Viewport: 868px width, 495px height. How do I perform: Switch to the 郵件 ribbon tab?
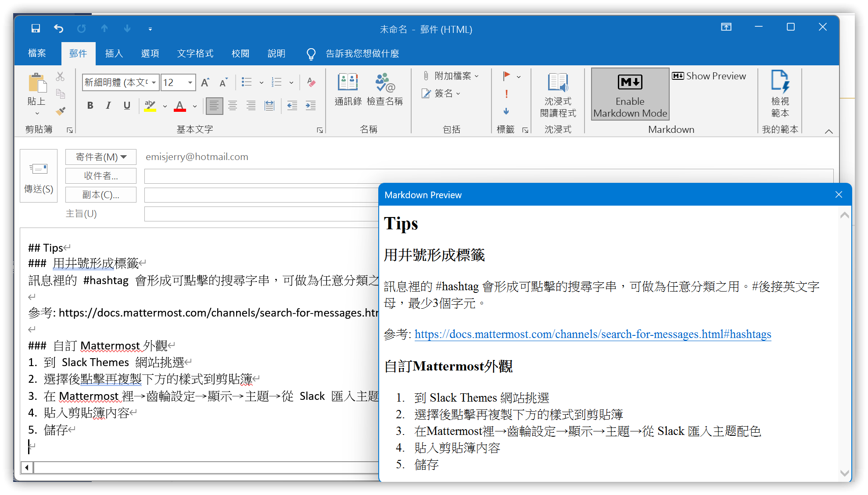tap(78, 53)
